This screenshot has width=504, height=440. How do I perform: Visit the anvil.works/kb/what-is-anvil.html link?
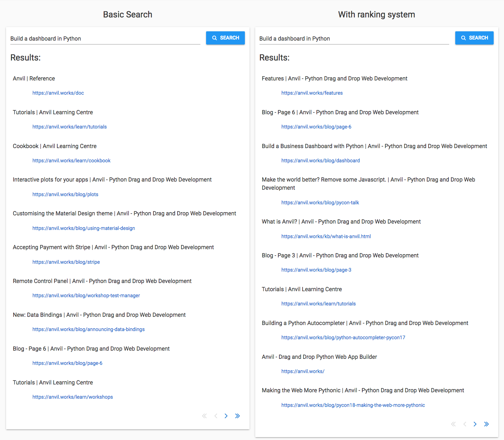[x=326, y=236]
